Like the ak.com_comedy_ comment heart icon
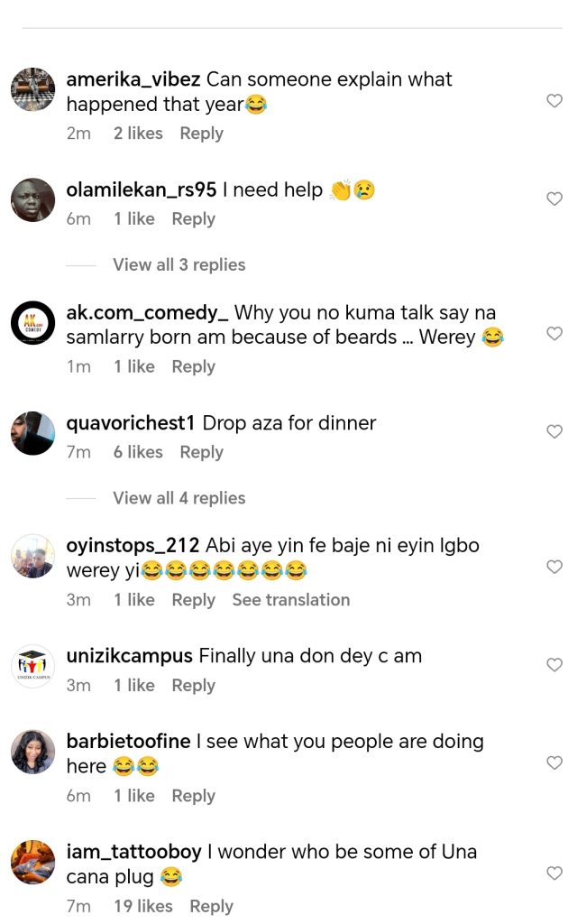This screenshot has height=924, width=568. pyautogui.click(x=554, y=334)
